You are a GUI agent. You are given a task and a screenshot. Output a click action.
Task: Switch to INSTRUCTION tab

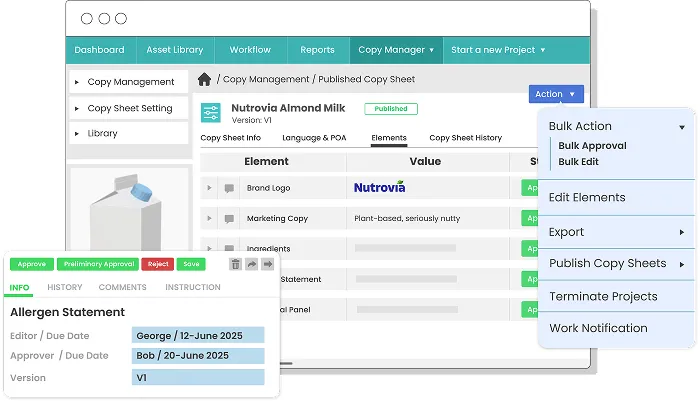point(193,287)
